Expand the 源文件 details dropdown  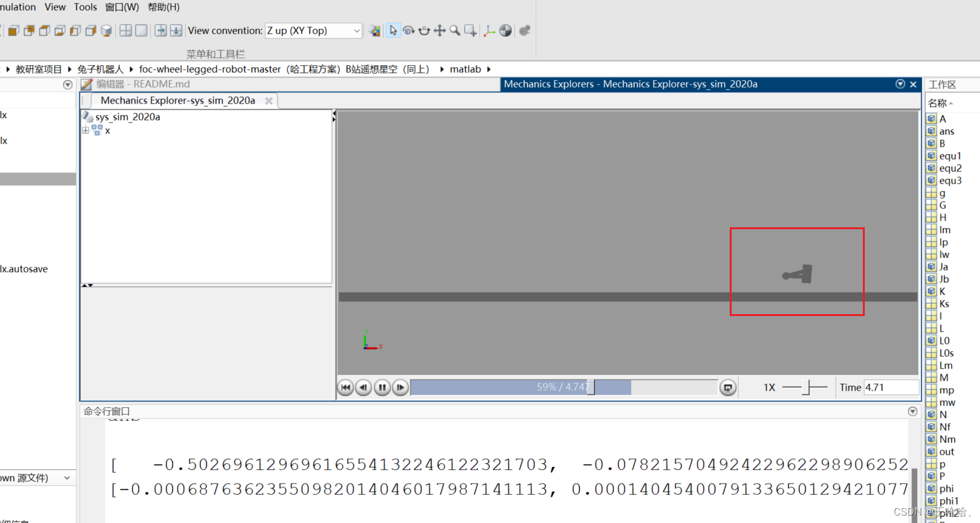pyautogui.click(x=67, y=478)
